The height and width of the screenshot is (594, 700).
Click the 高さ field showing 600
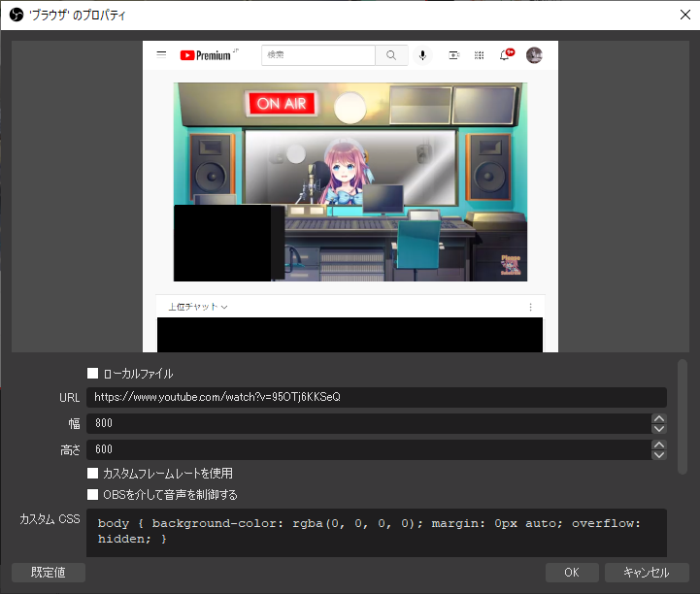coord(369,449)
